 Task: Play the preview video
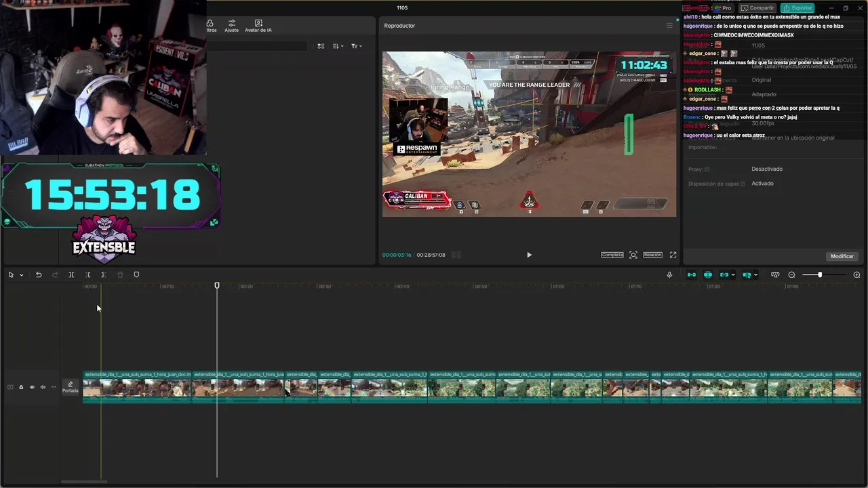click(x=529, y=255)
